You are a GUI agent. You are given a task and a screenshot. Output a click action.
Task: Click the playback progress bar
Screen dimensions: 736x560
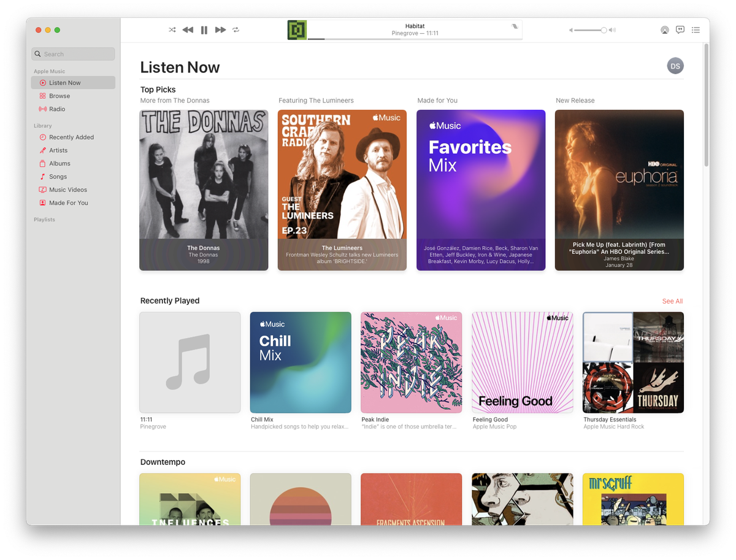click(415, 39)
